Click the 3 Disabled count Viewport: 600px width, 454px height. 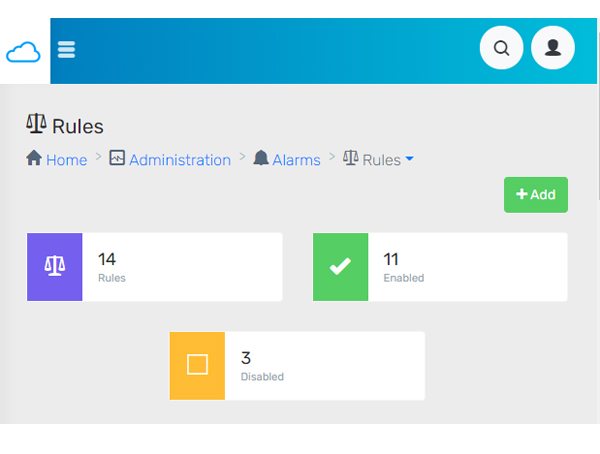[246, 358]
